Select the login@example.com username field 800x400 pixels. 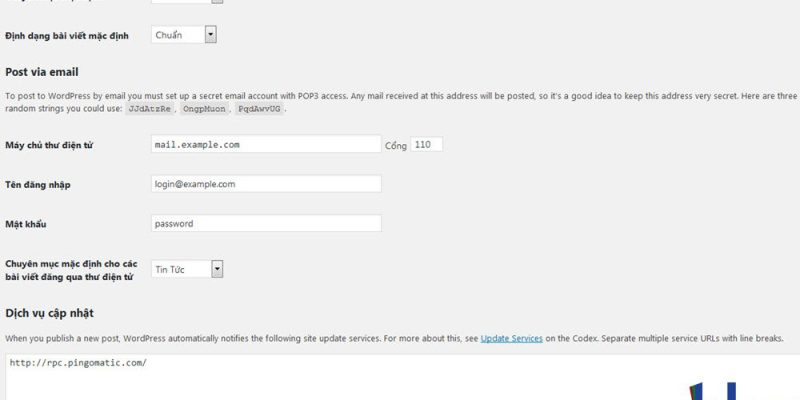(265, 184)
